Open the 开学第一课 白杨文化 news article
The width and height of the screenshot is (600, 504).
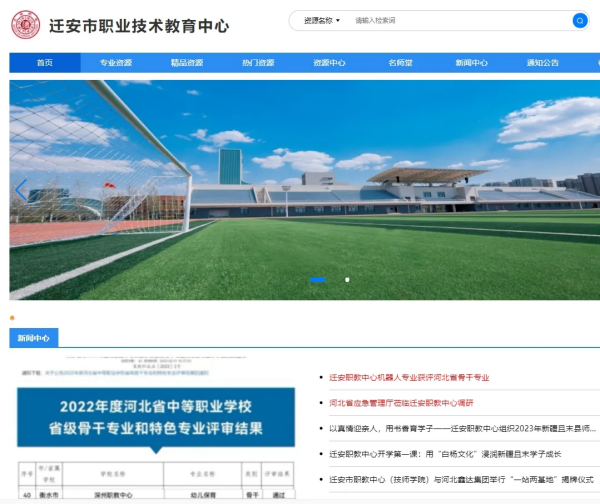pos(460,454)
